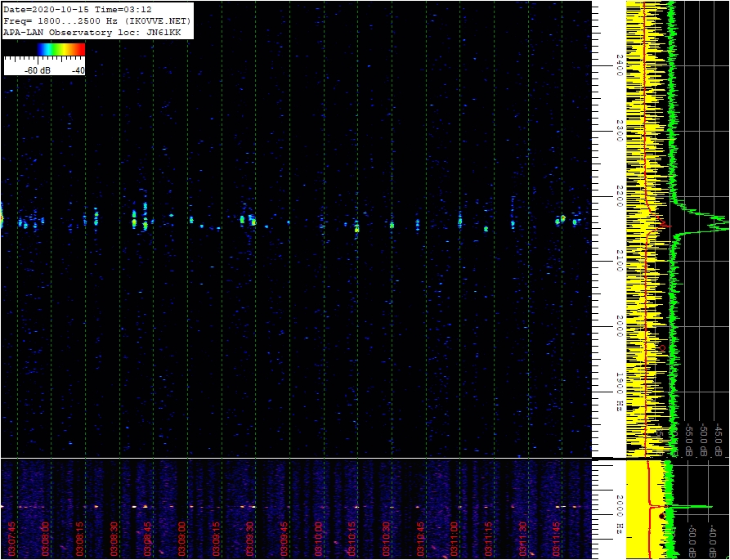
Task: Select the 03:09:15 time label
Action: tap(217, 539)
